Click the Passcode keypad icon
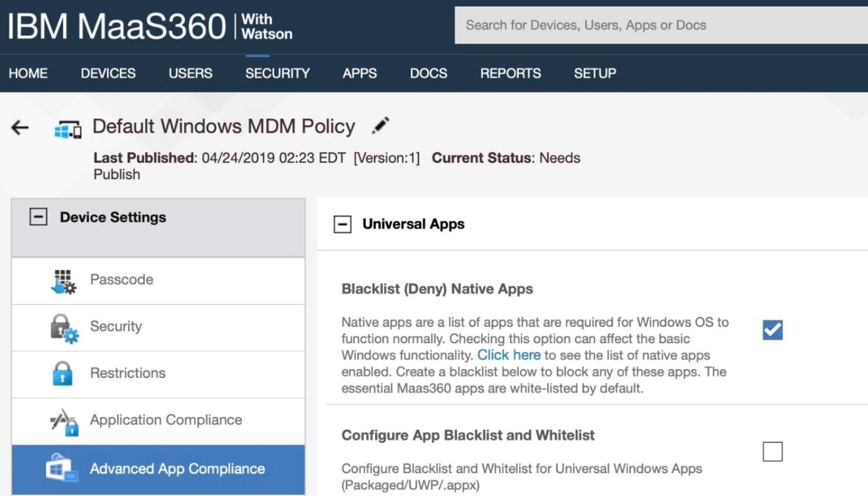Screen dimensions: 868x496 tap(63, 281)
